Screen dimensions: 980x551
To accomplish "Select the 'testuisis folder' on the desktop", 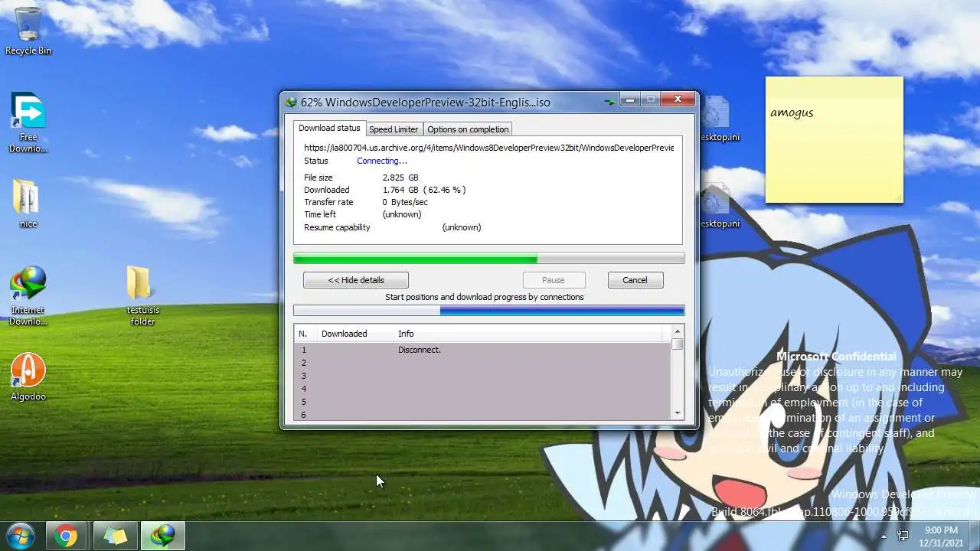I will coord(142,296).
